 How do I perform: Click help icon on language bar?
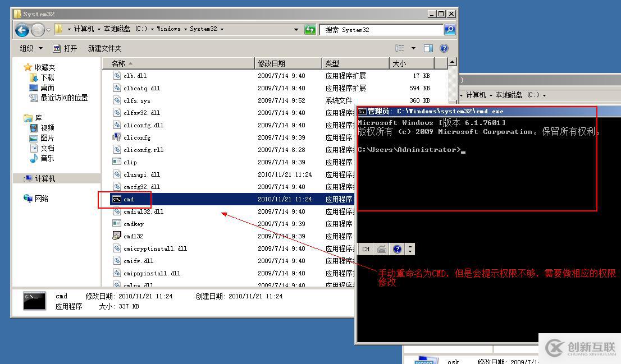tap(397, 249)
